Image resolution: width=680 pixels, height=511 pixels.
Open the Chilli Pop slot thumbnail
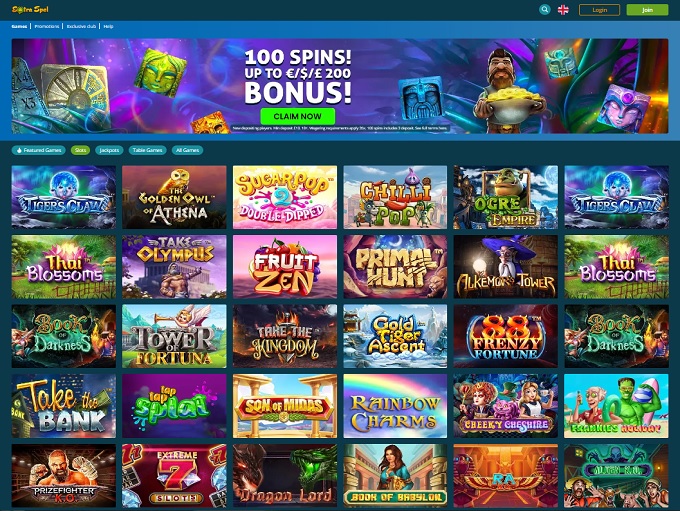tap(395, 197)
